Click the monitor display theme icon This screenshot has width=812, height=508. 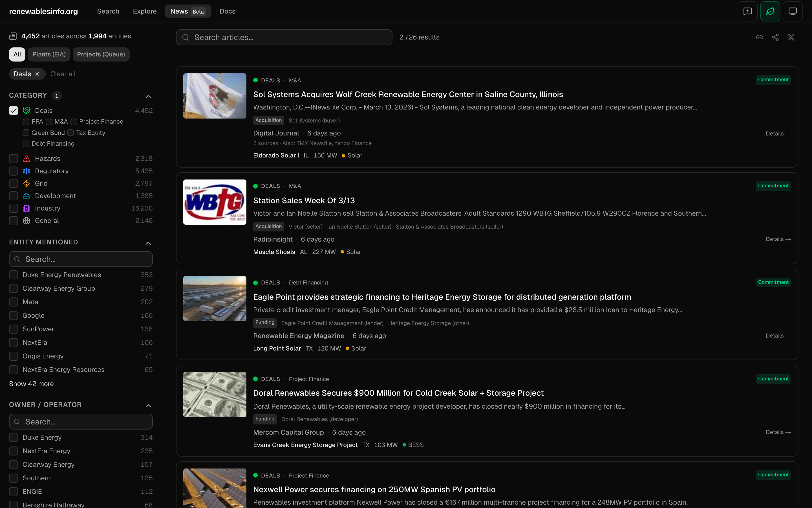793,11
